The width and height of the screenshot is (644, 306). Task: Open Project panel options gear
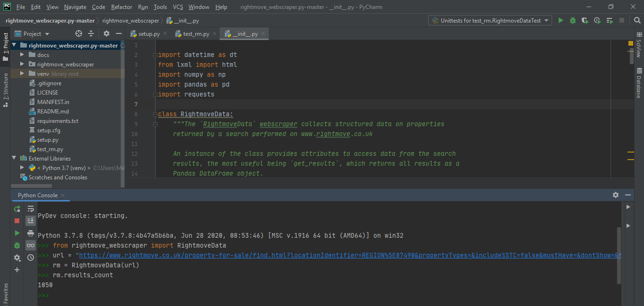click(107, 33)
